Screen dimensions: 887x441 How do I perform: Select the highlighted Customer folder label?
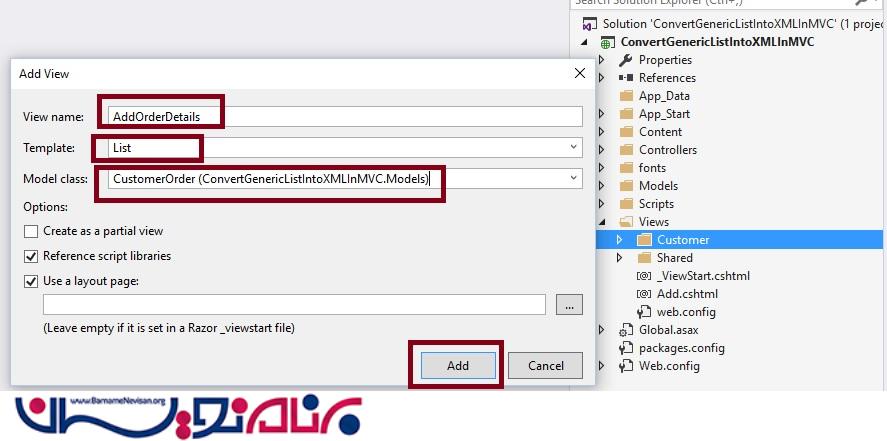point(683,240)
